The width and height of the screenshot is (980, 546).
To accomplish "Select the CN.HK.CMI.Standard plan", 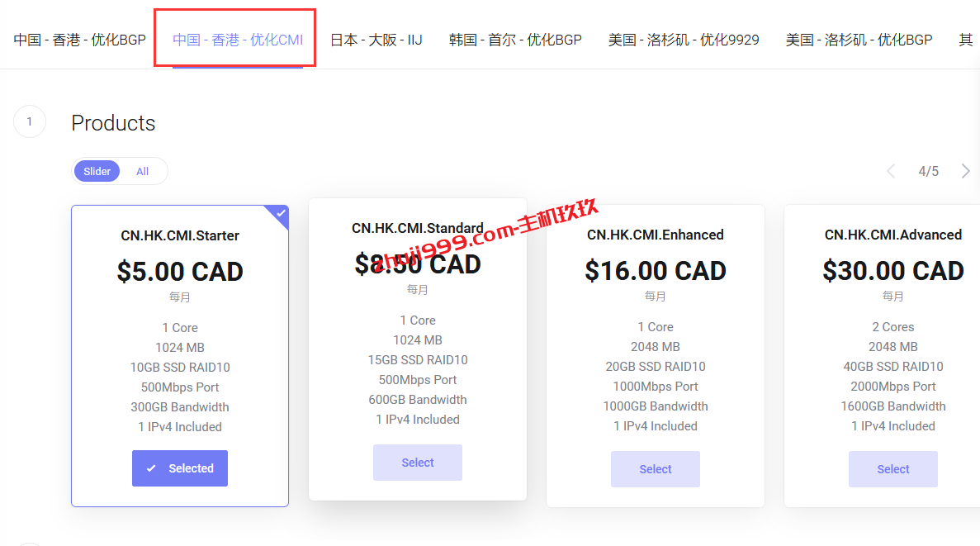I will coord(418,463).
